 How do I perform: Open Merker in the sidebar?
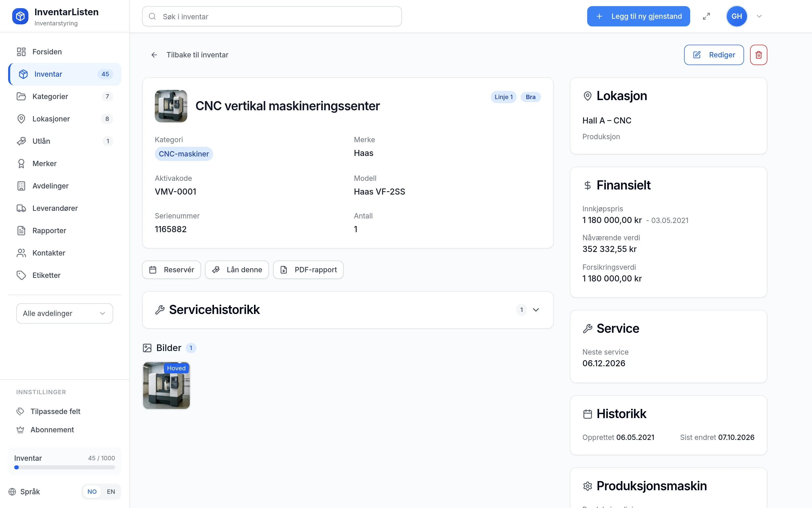coord(64,164)
